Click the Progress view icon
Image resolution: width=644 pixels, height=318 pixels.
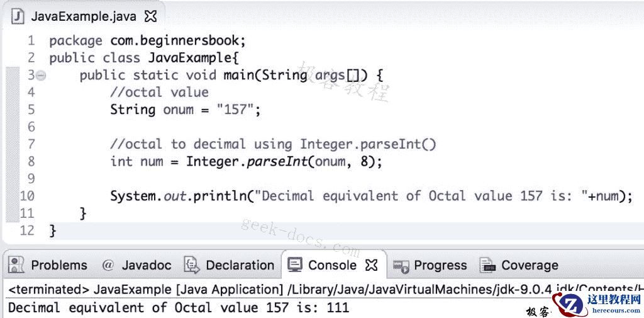pos(401,266)
